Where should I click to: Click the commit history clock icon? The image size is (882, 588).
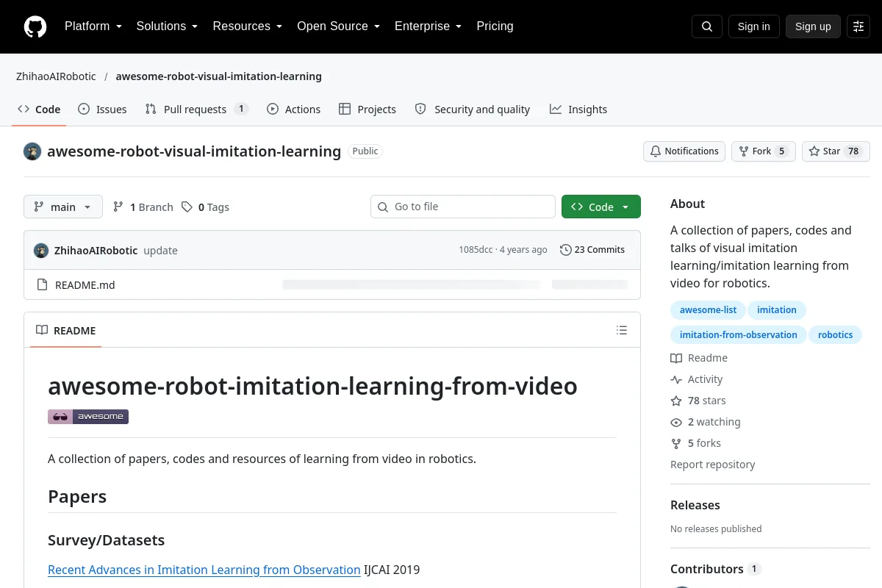point(565,250)
